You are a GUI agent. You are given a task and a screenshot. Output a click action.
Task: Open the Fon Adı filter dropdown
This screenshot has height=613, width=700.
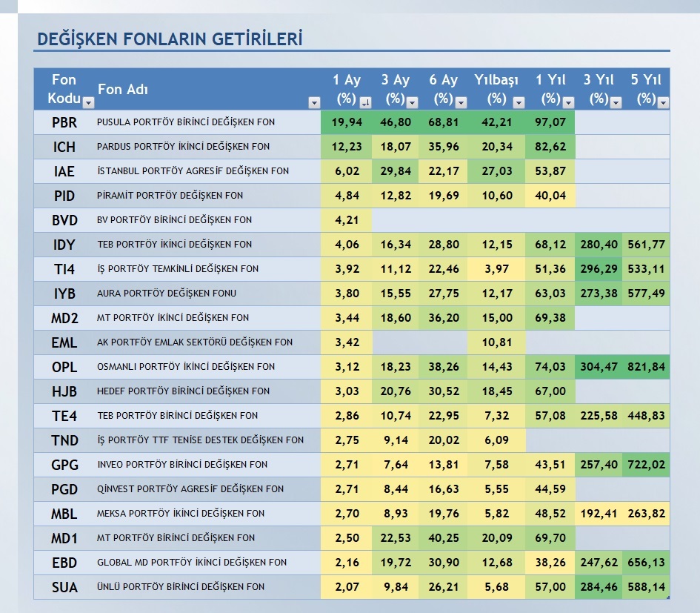tap(314, 103)
